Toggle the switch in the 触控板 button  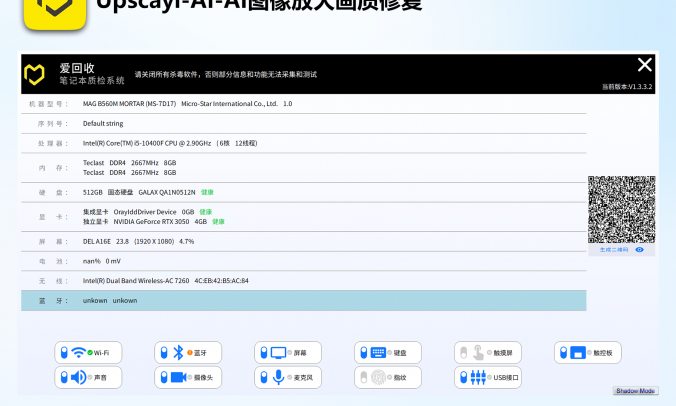563,353
